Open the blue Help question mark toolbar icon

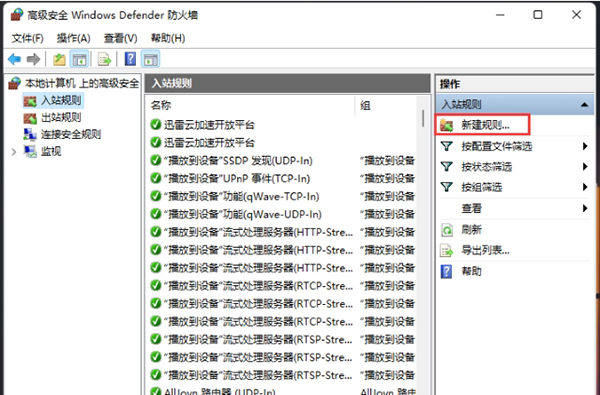click(130, 59)
